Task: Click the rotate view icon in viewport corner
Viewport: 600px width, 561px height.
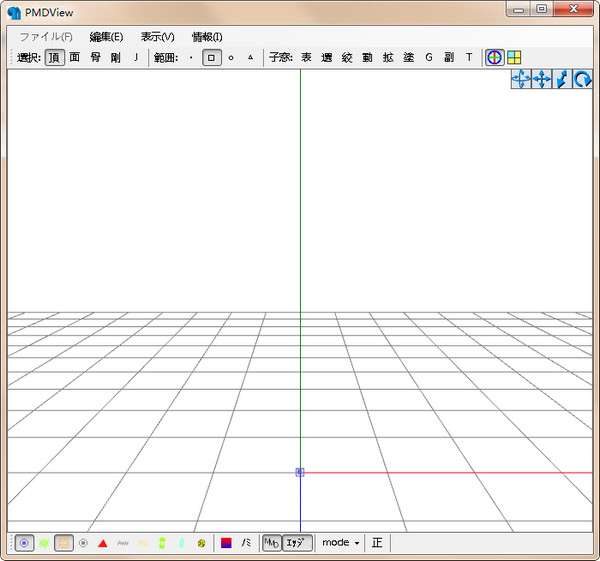Action: [x=582, y=80]
